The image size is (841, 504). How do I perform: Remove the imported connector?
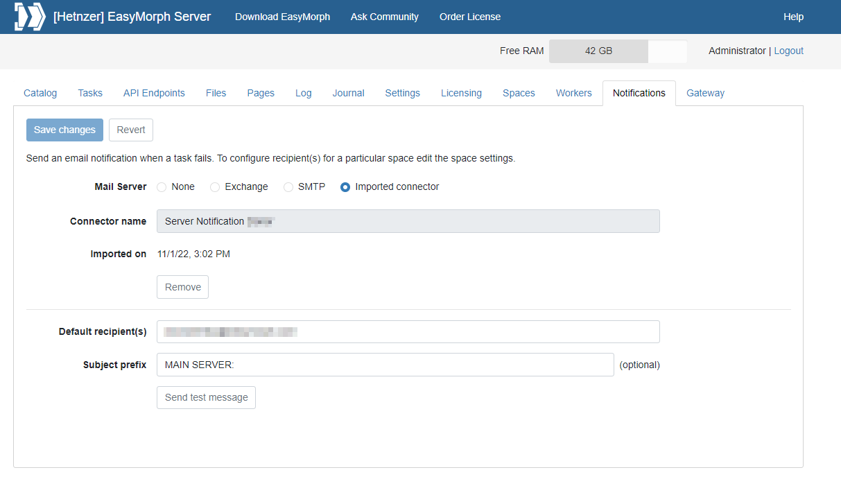click(x=183, y=287)
